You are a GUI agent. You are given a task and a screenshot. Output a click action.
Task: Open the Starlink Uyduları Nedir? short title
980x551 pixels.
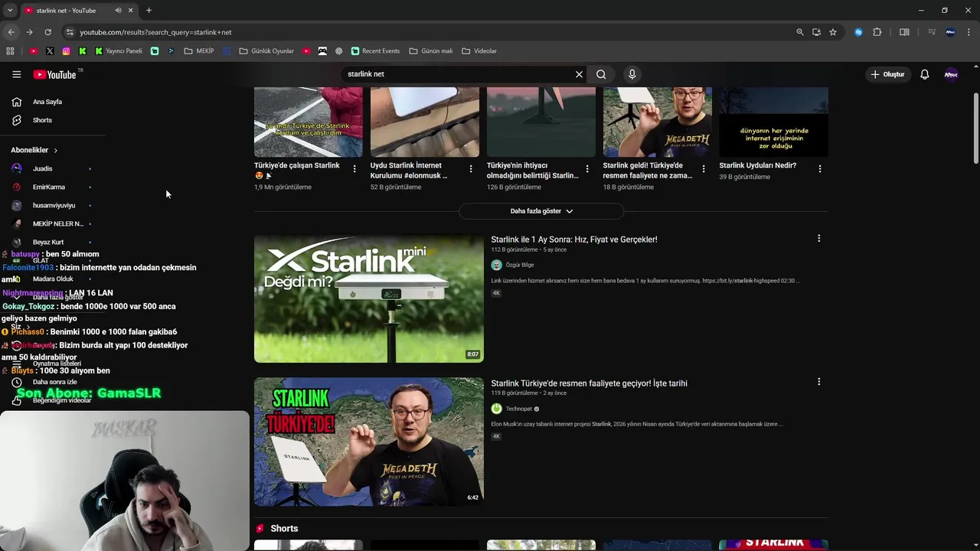(x=758, y=165)
